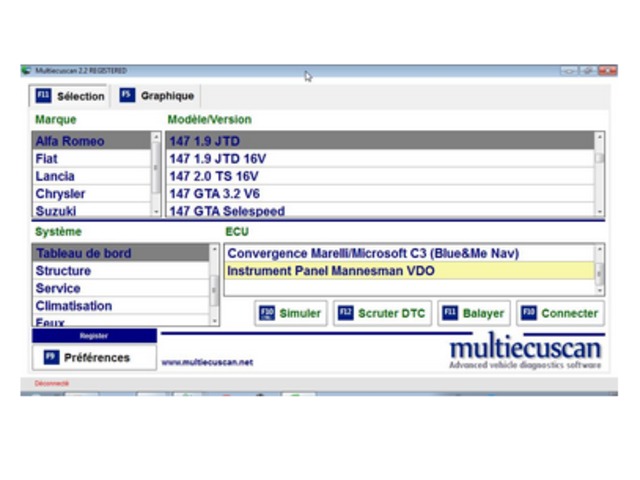This screenshot has height=480, width=640.
Task: Select model 147 GTA 3.2 V6
Action: (380, 193)
